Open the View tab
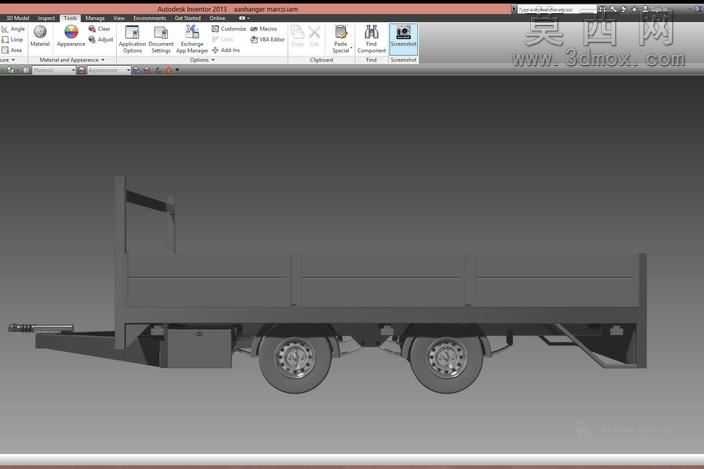 pyautogui.click(x=119, y=18)
